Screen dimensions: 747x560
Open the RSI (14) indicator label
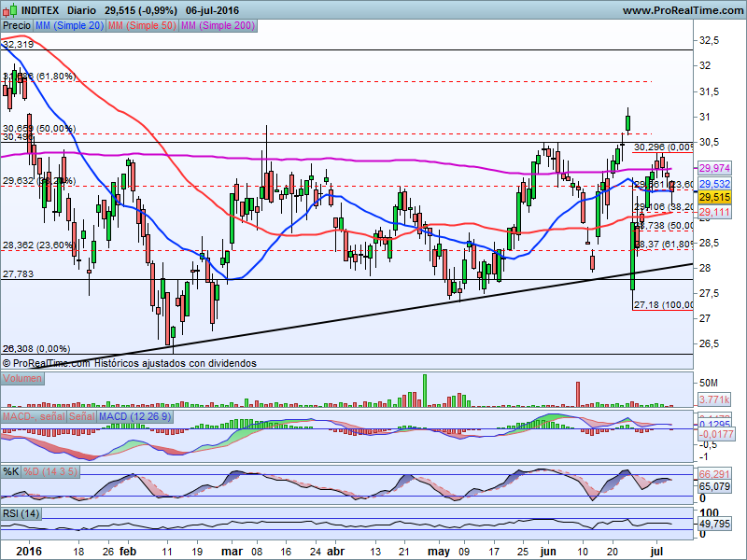coord(22,515)
